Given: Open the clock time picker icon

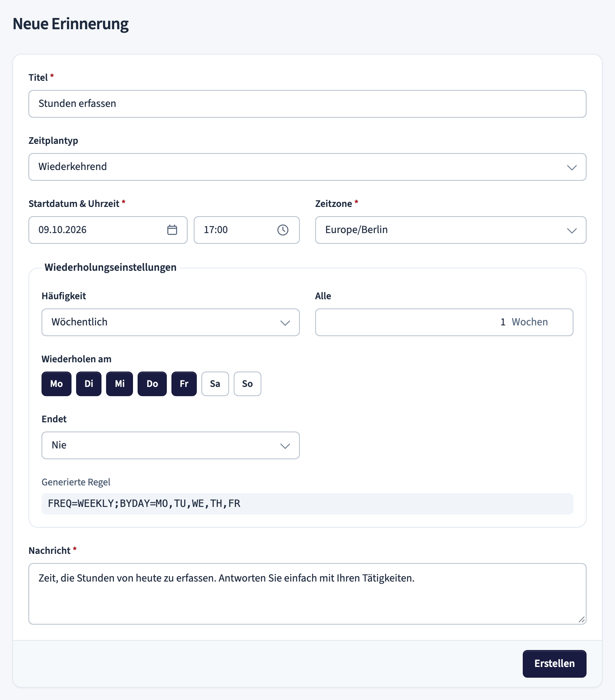Looking at the screenshot, I should point(283,230).
